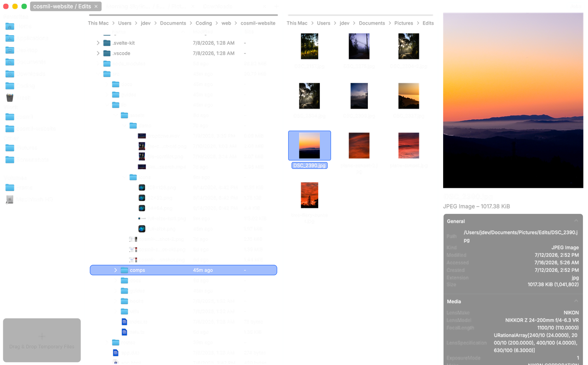The width and height of the screenshot is (588, 365).
Task: Select the icons folder in tree
Action: point(133,177)
